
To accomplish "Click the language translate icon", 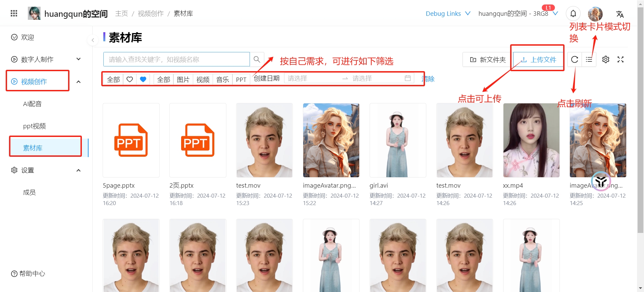I will tap(620, 14).
